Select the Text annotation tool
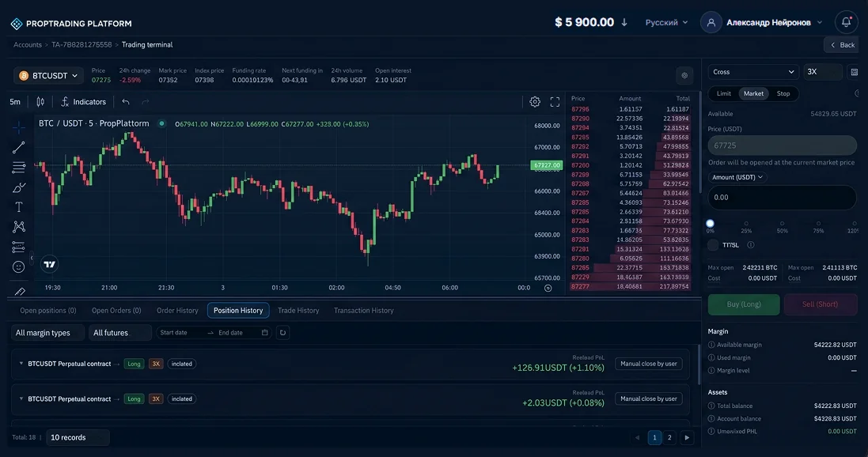Viewport: 868px width, 457px height. pos(19,207)
